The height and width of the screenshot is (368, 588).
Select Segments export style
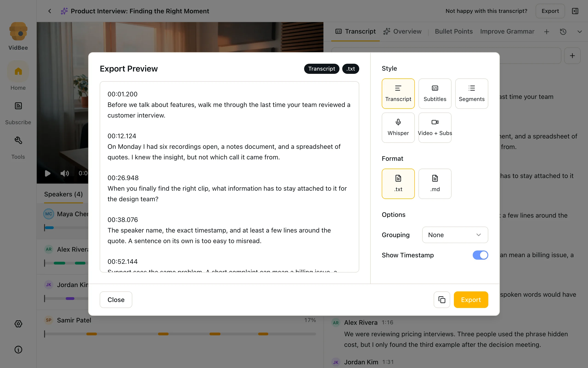point(471,93)
